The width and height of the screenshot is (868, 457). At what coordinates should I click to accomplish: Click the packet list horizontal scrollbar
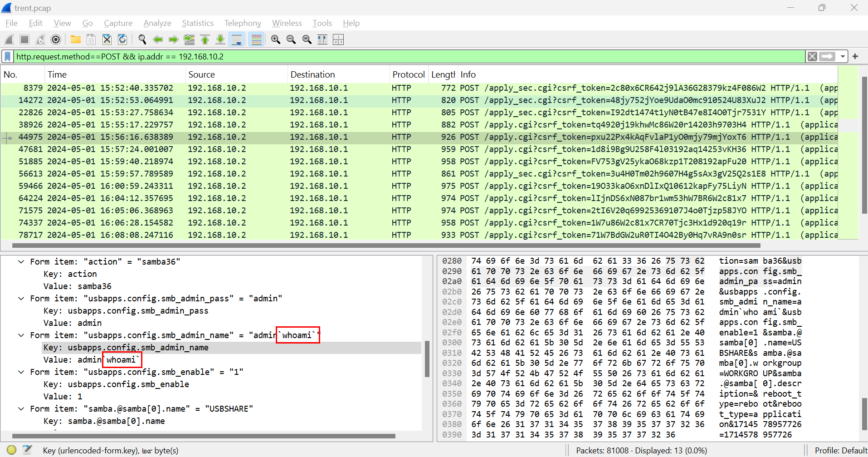coord(385,246)
